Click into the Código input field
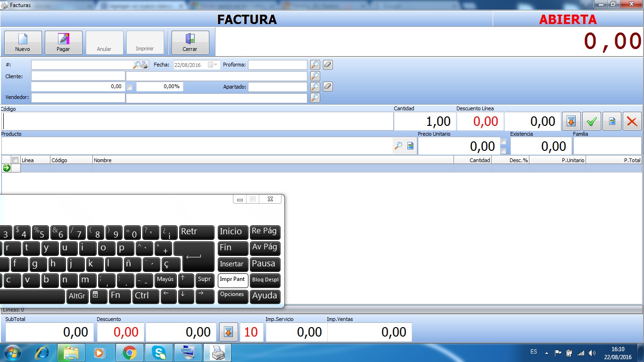644x362 pixels. click(198, 122)
